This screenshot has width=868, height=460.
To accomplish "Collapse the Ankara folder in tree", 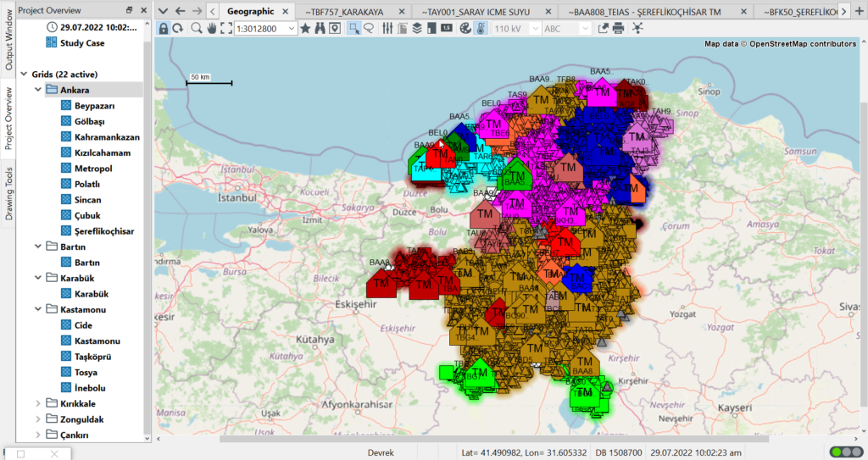I will coord(38,90).
